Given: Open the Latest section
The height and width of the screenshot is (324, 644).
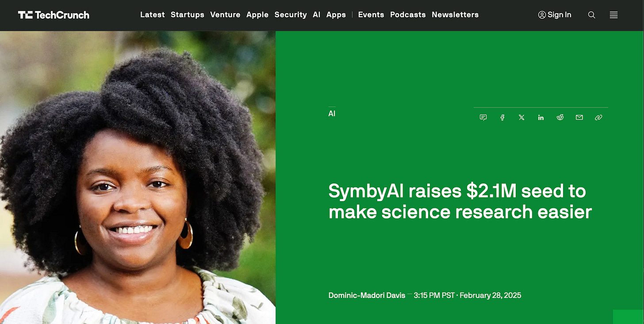Looking at the screenshot, I should [152, 15].
